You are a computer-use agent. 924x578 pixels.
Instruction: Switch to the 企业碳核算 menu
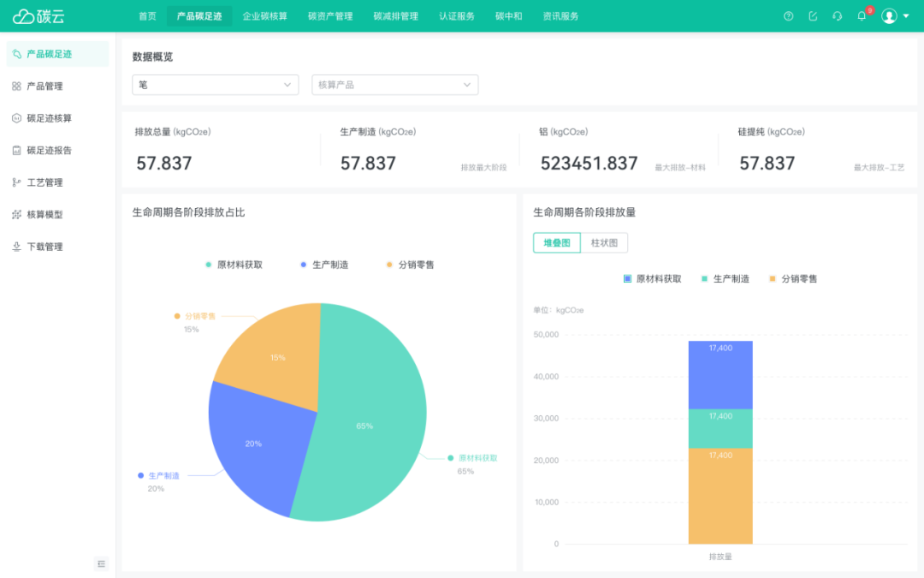click(264, 16)
